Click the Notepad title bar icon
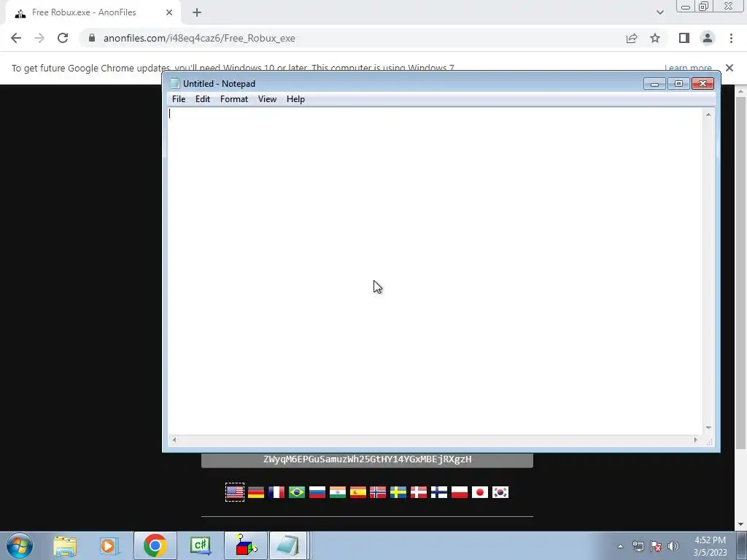747x560 pixels. tap(175, 83)
